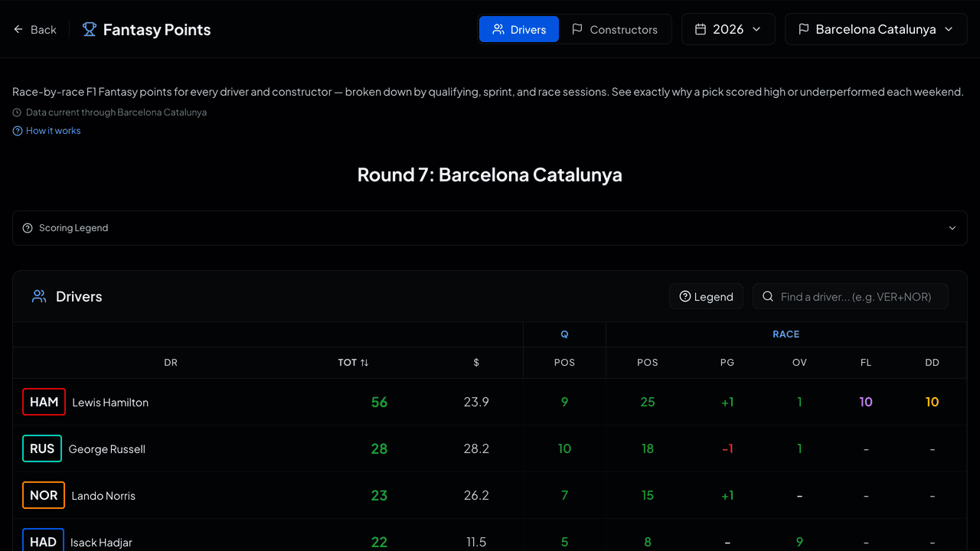
Task: Click Hamilton's race position points 25
Action: coord(648,403)
